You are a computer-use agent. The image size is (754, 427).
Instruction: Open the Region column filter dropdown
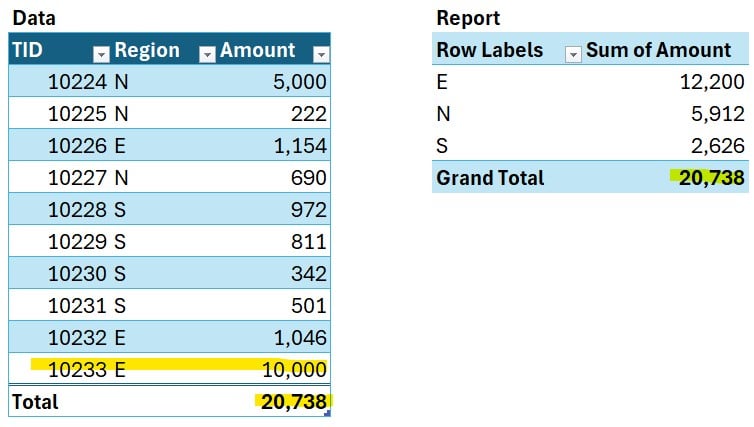(x=206, y=53)
